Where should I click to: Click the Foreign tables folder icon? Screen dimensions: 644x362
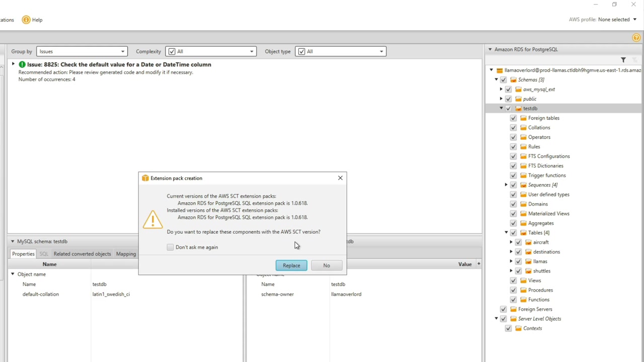[523, 118]
